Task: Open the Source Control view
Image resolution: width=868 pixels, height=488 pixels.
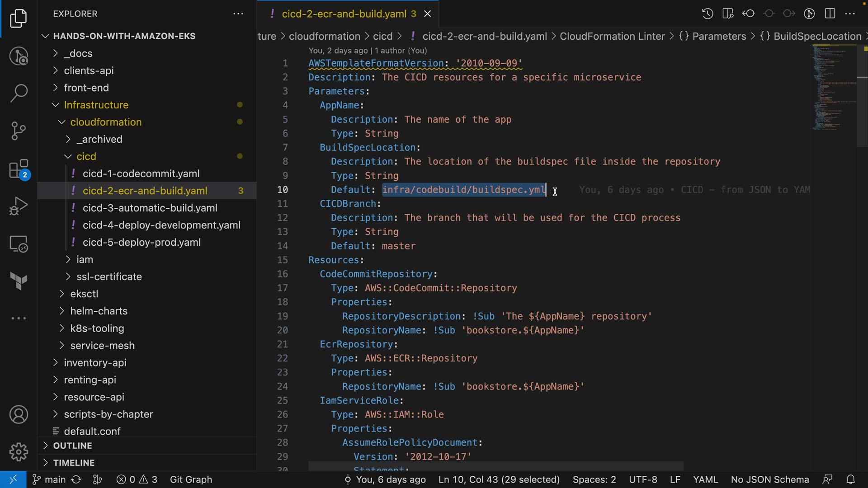Action: (19, 131)
